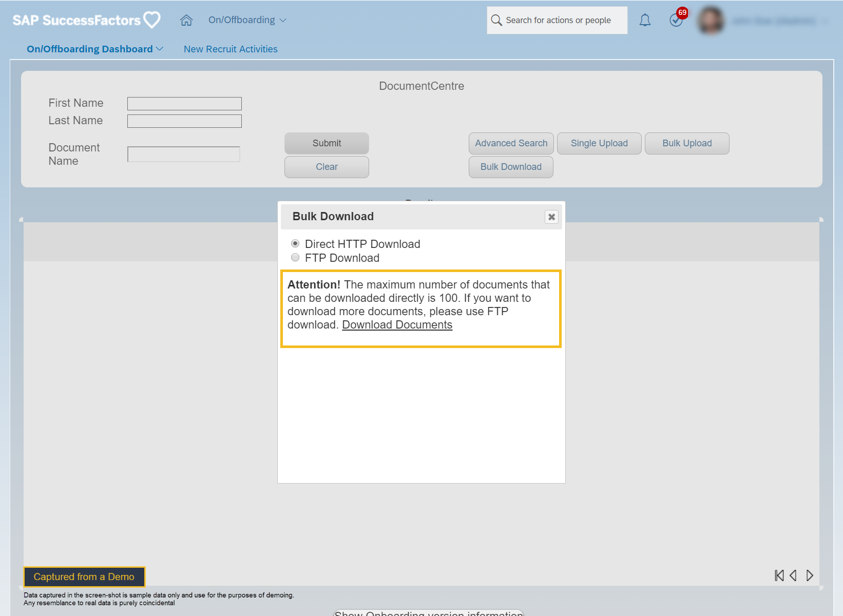Follow the Download Documents link
Image resolution: width=843 pixels, height=616 pixels.
pos(397,325)
